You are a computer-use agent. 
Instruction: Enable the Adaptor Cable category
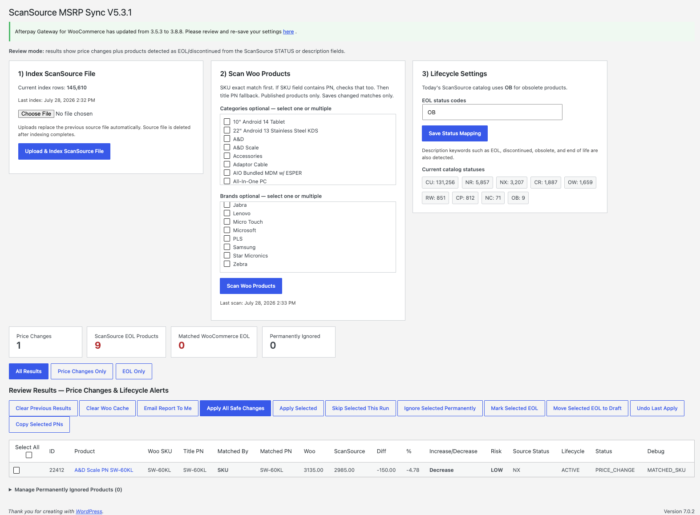click(x=227, y=164)
